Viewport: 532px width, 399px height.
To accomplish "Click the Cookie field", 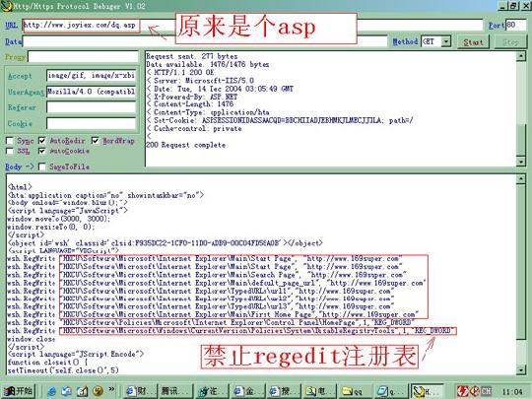I will coord(91,123).
